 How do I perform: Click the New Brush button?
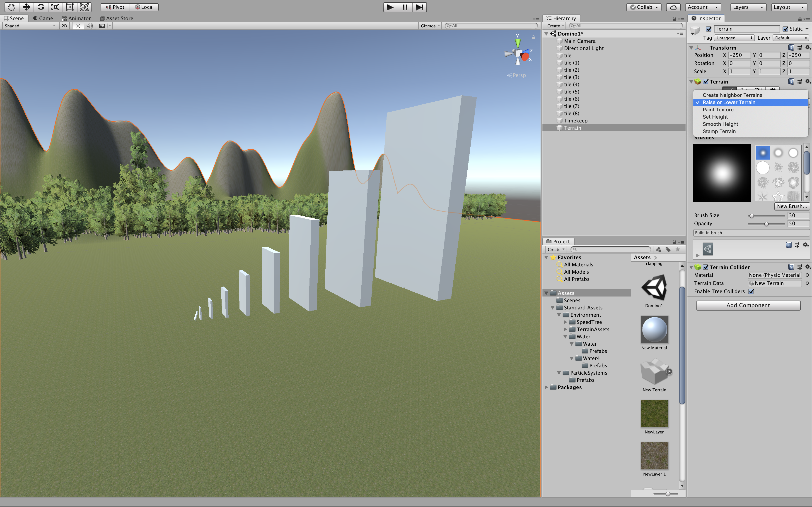click(x=792, y=206)
